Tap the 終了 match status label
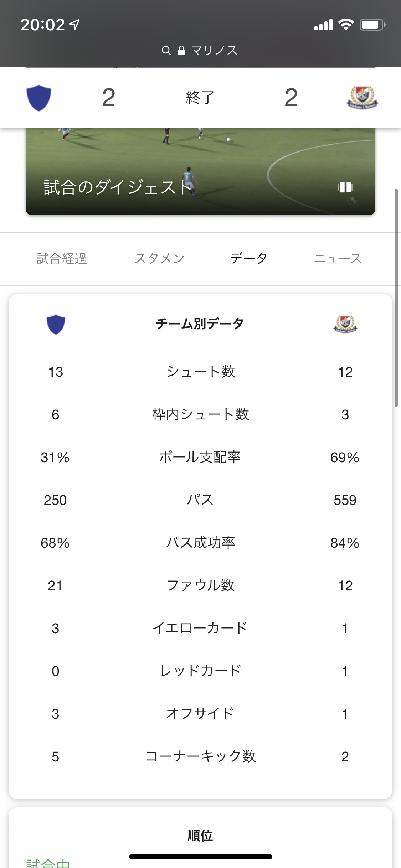401x868 pixels. (200, 98)
